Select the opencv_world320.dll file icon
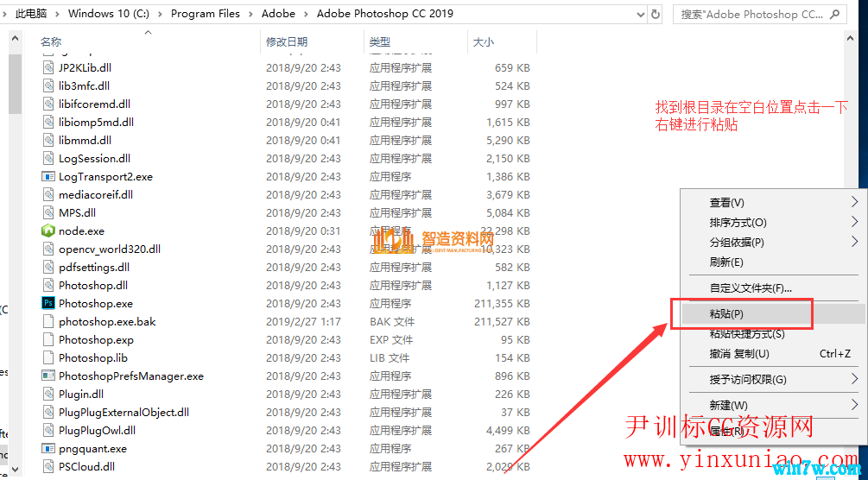The width and height of the screenshot is (868, 480). point(48,249)
